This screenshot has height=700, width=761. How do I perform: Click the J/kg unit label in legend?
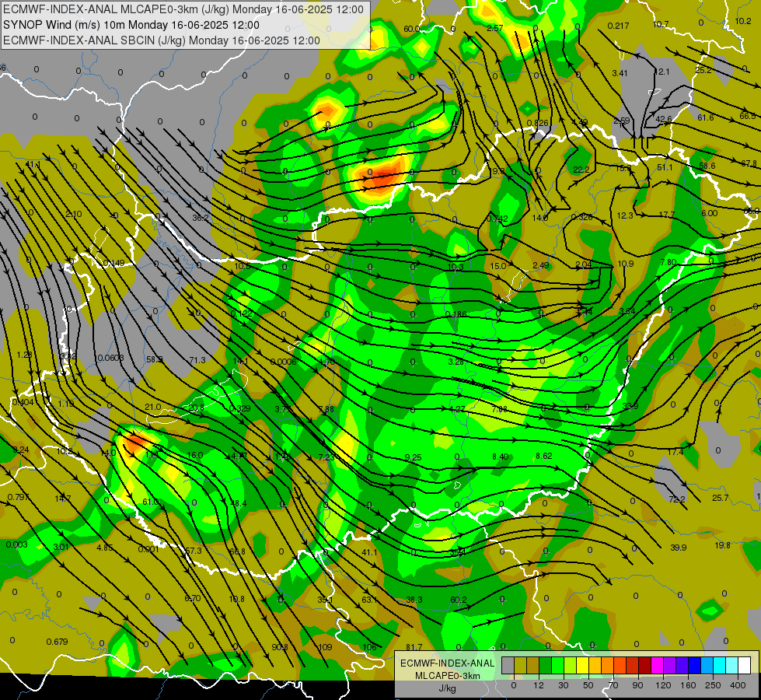[x=448, y=688]
